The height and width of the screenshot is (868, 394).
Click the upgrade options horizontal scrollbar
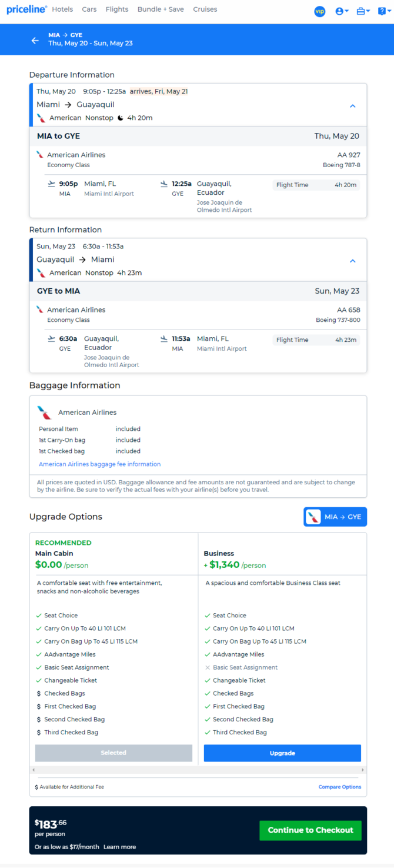[x=198, y=770]
